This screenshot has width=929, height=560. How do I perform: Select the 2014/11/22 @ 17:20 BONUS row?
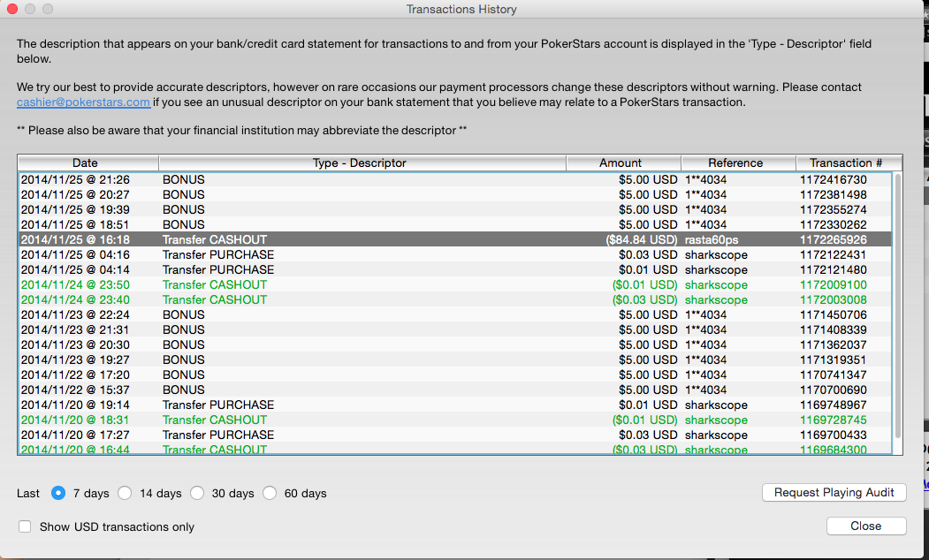[455, 375]
